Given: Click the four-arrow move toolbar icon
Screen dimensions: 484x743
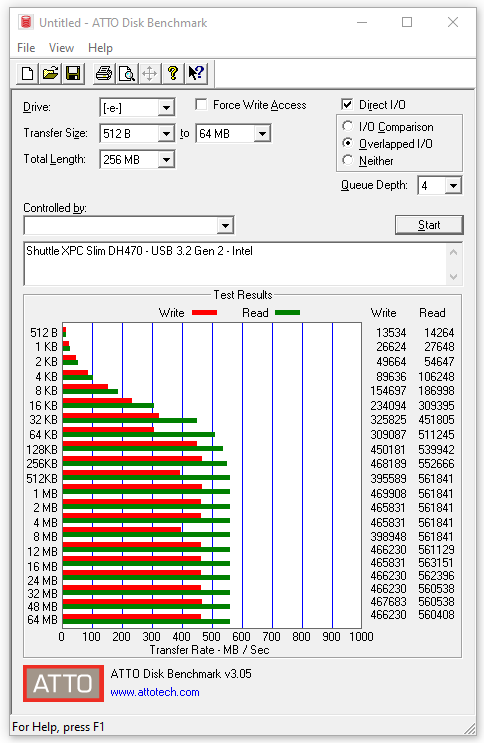Looking at the screenshot, I should coord(149,73).
